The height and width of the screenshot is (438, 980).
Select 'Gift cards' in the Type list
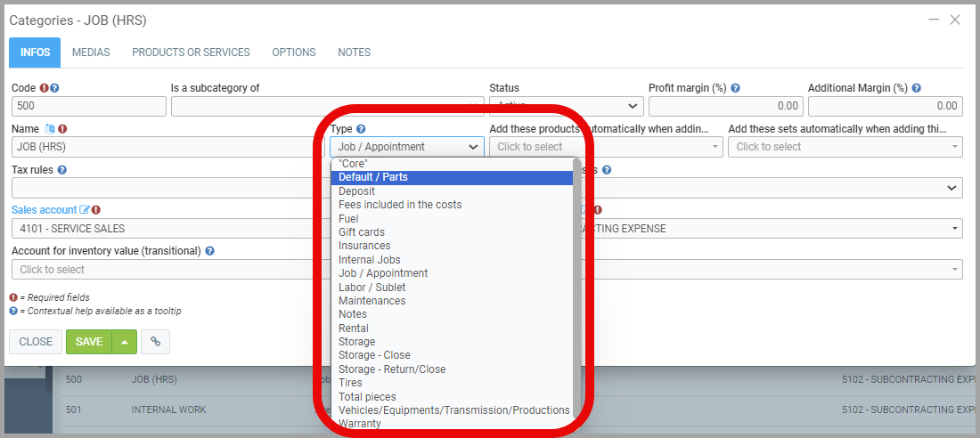(x=362, y=232)
